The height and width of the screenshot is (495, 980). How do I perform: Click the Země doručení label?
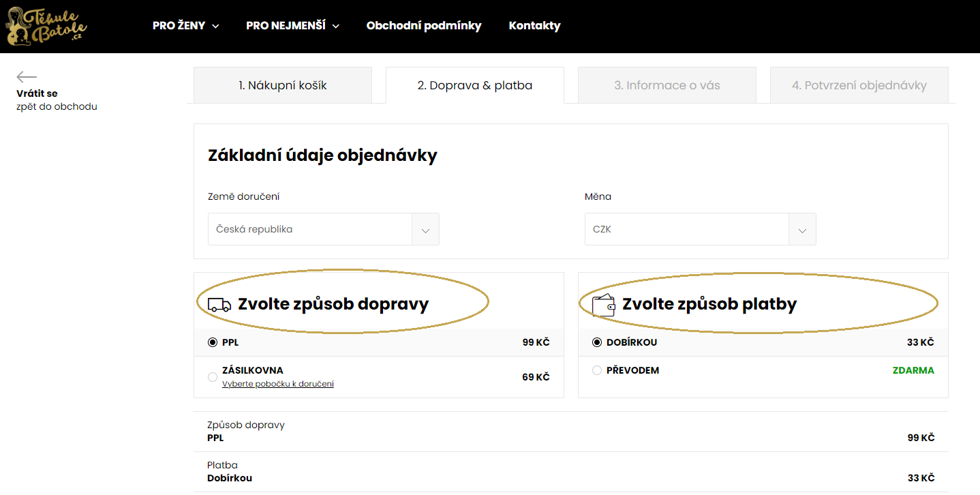click(x=243, y=196)
